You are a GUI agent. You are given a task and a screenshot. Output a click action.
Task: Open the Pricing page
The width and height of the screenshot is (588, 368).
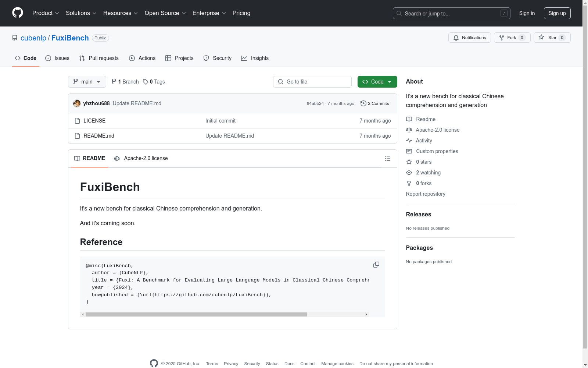pyautogui.click(x=241, y=13)
